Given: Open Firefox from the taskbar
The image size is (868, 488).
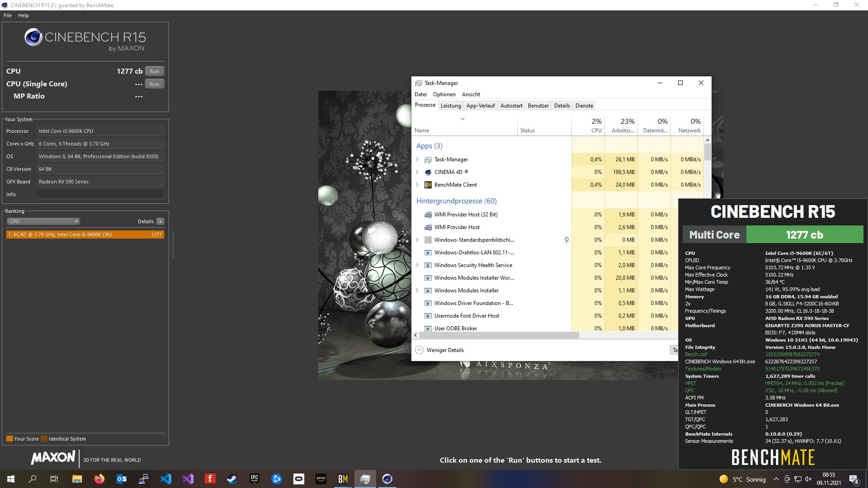Looking at the screenshot, I should click(x=99, y=479).
